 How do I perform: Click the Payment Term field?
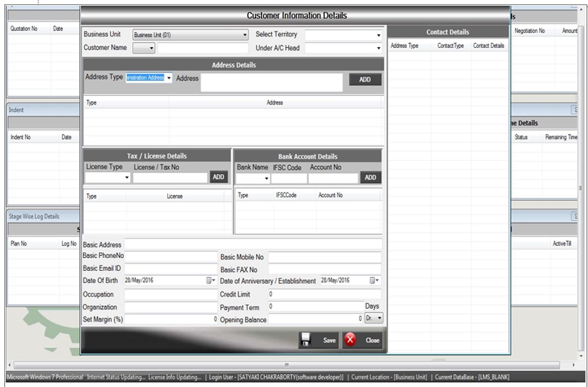[316, 306]
